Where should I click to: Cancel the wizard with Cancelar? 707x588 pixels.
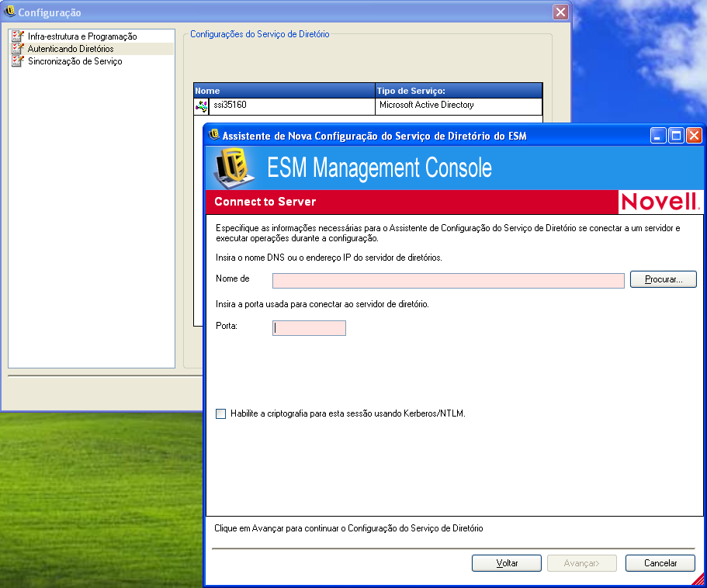(x=660, y=563)
